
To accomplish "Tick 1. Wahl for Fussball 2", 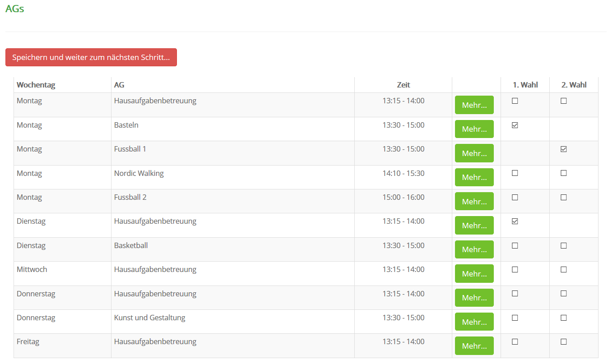I will (x=515, y=198).
